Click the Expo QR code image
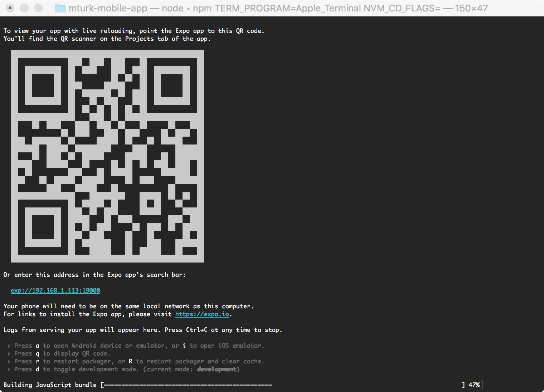Screen dimensions: 544x392 pyautogui.click(x=107, y=156)
